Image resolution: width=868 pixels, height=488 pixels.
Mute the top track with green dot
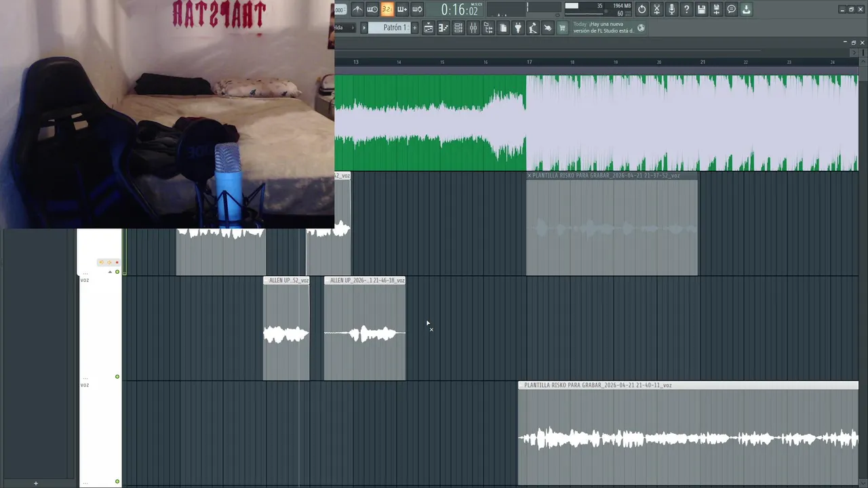pyautogui.click(x=117, y=272)
